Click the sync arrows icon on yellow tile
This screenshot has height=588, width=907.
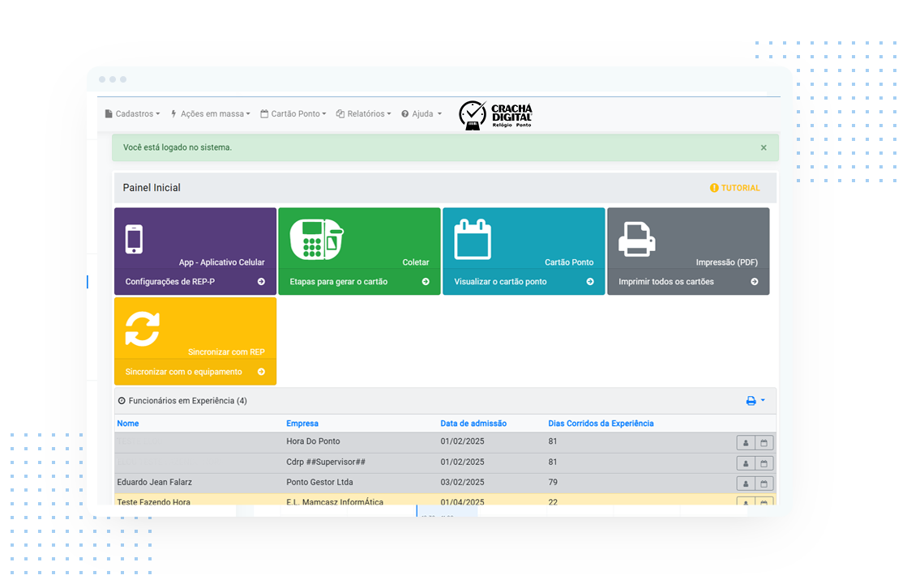(143, 329)
